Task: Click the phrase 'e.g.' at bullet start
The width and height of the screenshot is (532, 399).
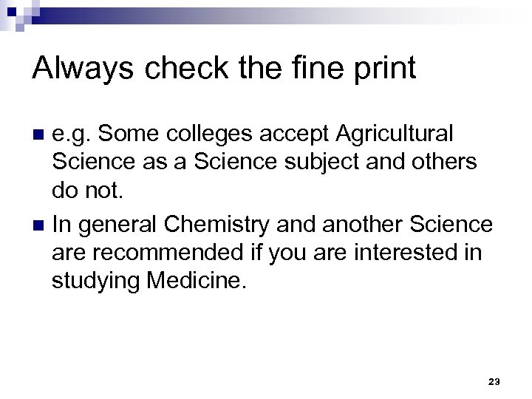Action: [x=72, y=134]
